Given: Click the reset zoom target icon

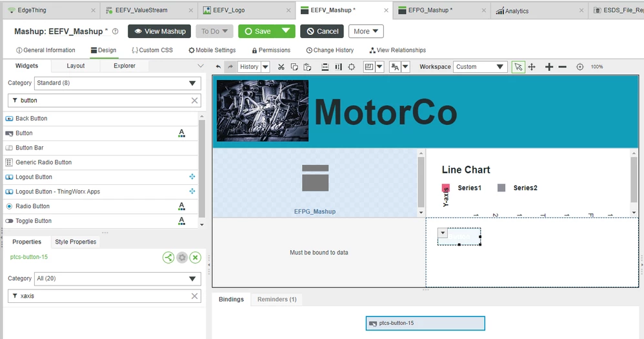Looking at the screenshot, I should pos(580,66).
